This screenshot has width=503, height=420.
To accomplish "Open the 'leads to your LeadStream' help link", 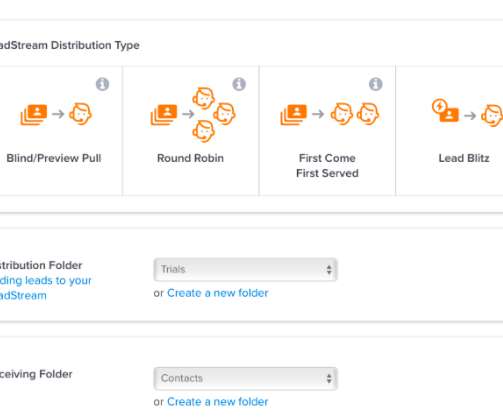I will pyautogui.click(x=45, y=288).
